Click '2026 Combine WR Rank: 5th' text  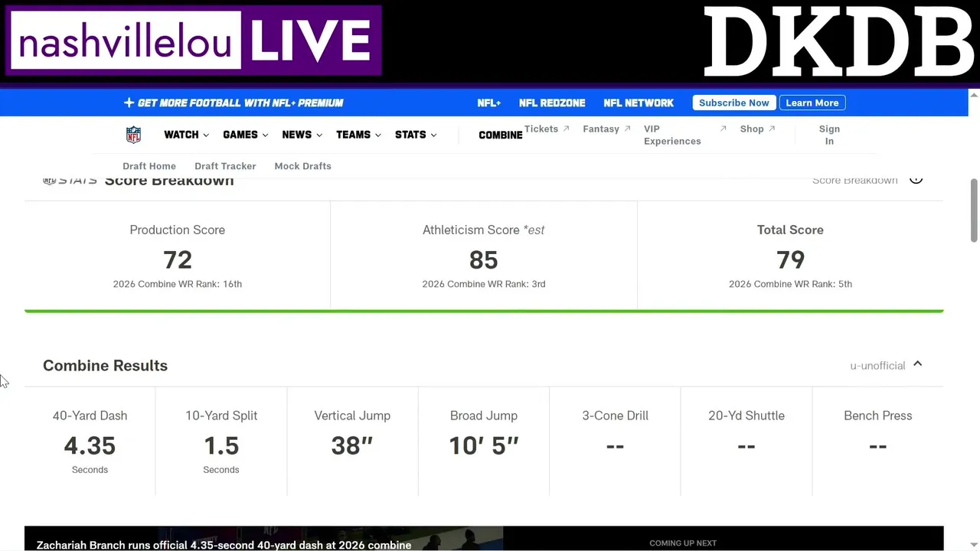pos(790,284)
